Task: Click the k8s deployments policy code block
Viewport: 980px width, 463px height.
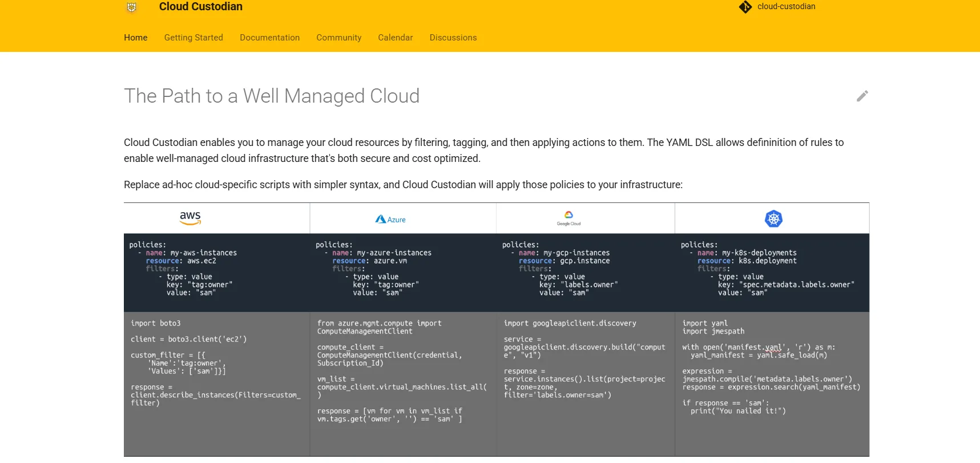Action: coord(771,272)
